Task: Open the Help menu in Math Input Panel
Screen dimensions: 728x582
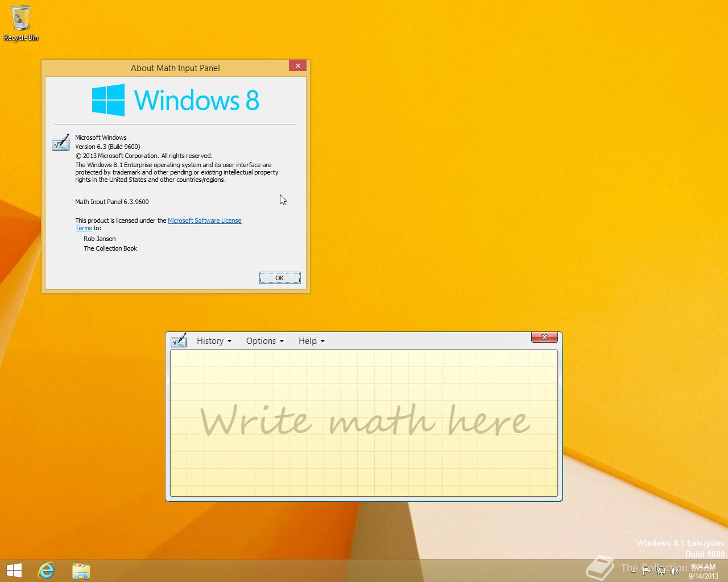Action: [x=311, y=341]
